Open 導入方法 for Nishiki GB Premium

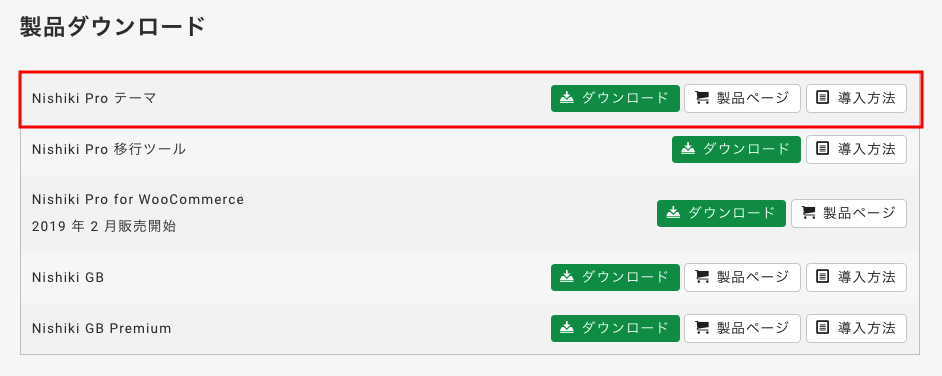click(856, 328)
